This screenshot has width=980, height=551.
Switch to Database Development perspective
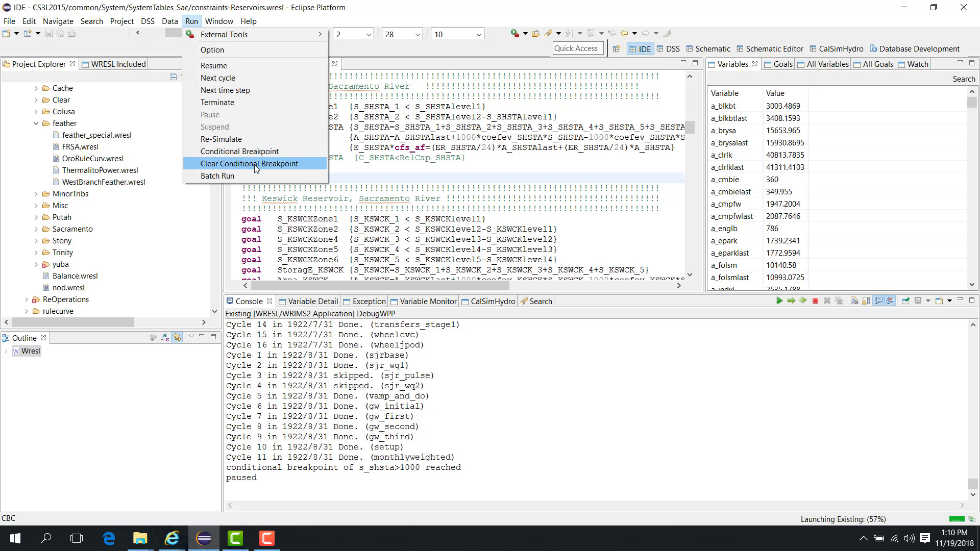(x=915, y=49)
